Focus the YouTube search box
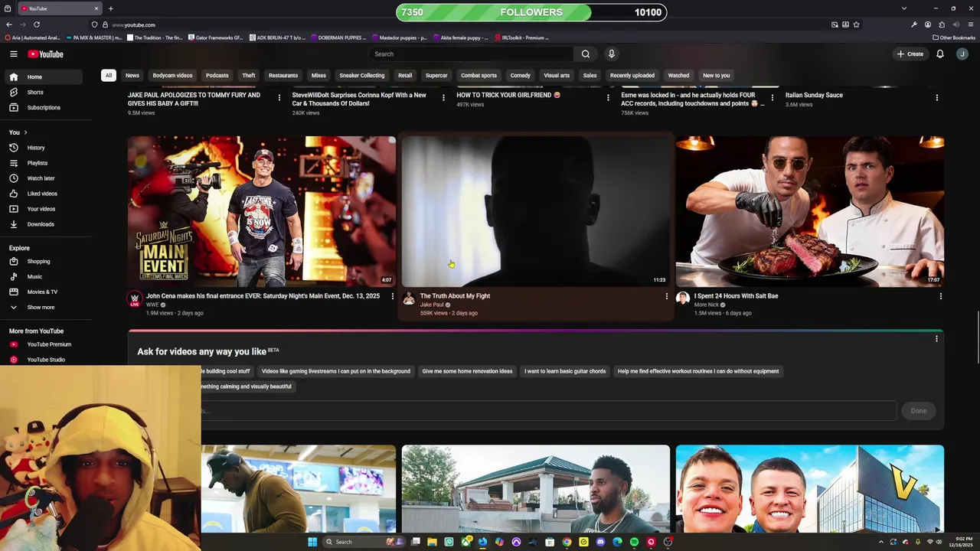This screenshot has width=980, height=551. (470, 54)
